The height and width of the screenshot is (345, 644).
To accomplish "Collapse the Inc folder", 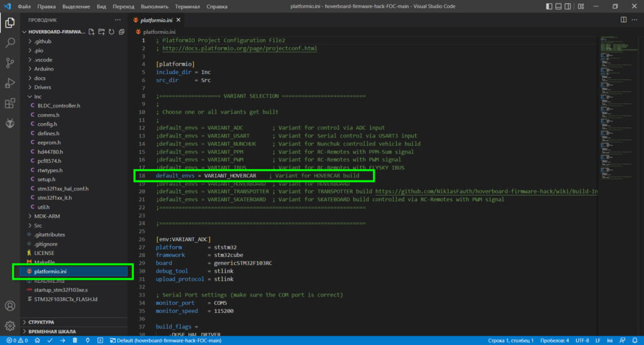I will (74, 96).
